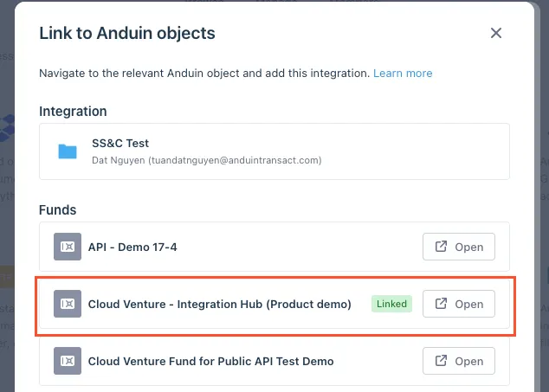Click the API - Demo 17-4 fund icon
Viewport: 549px width, 392px height.
click(67, 247)
